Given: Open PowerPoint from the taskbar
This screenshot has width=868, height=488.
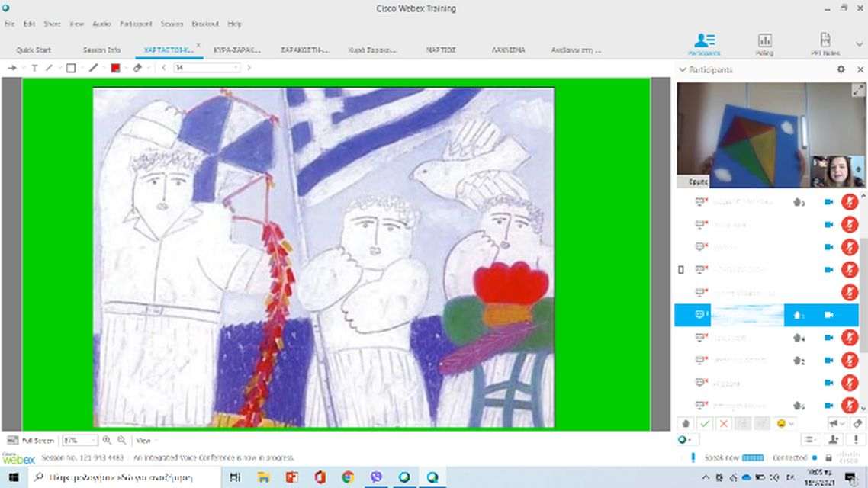Looking at the screenshot, I should [291, 477].
